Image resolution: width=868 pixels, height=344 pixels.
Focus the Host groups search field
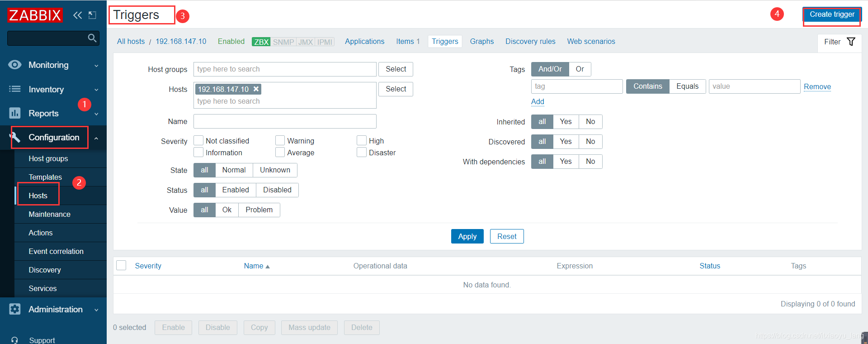285,69
